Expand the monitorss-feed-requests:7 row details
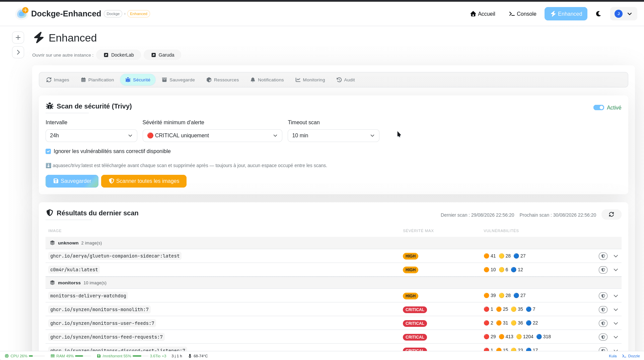The height and width of the screenshot is (360, 644). pyautogui.click(x=616, y=337)
